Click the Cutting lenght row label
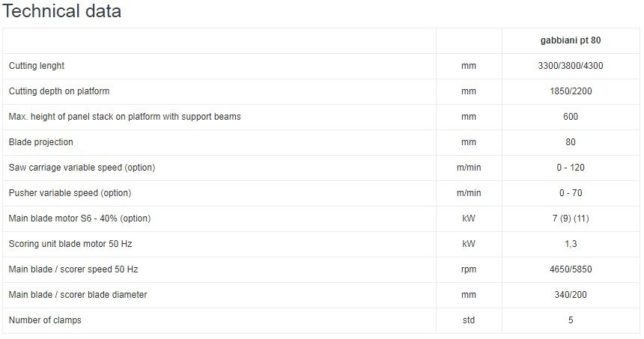The image size is (644, 339). [37, 66]
